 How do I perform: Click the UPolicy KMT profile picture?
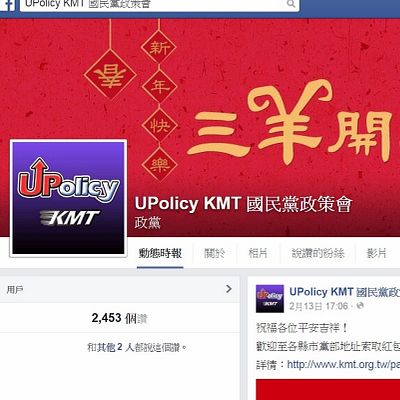68,198
